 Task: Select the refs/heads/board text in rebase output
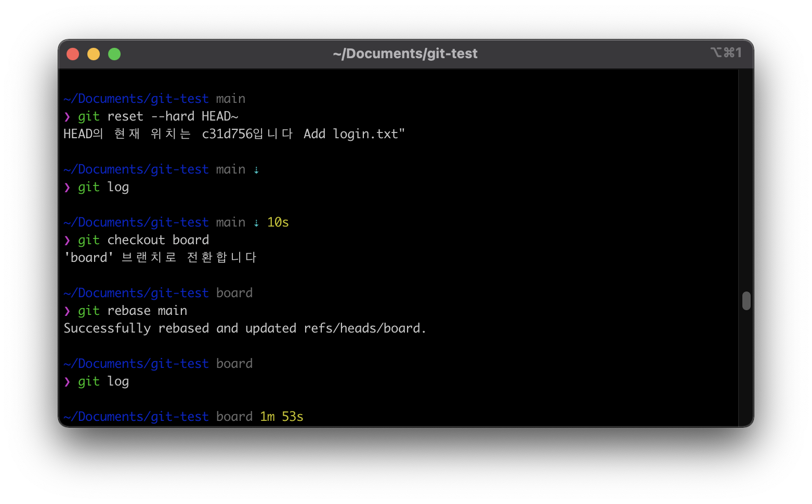(362, 328)
